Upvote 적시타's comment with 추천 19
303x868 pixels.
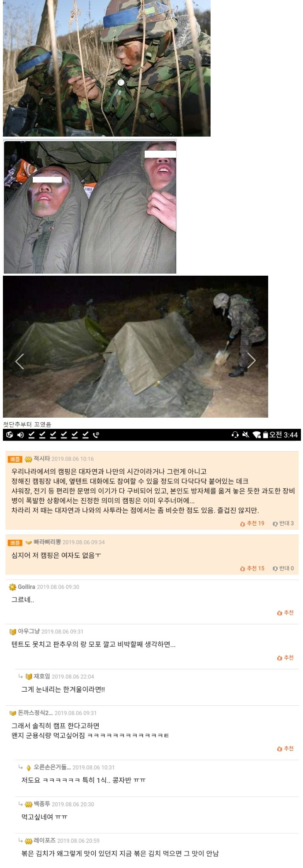(x=252, y=523)
